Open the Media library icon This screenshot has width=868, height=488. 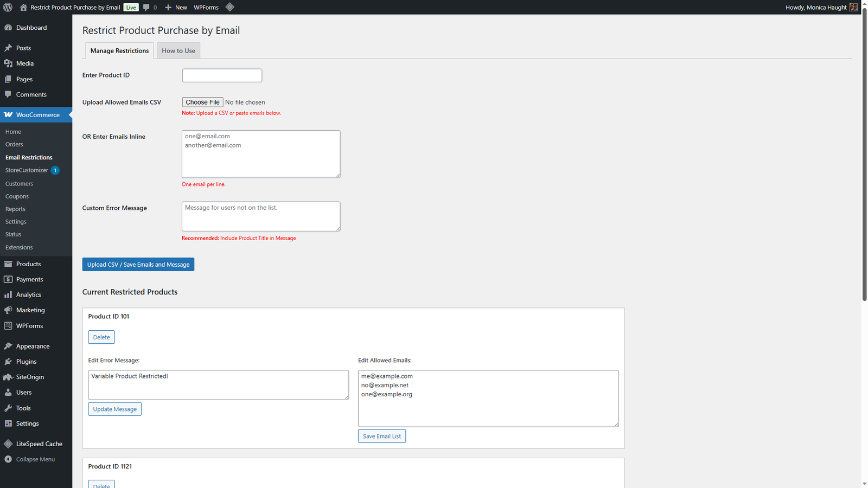coord(8,63)
